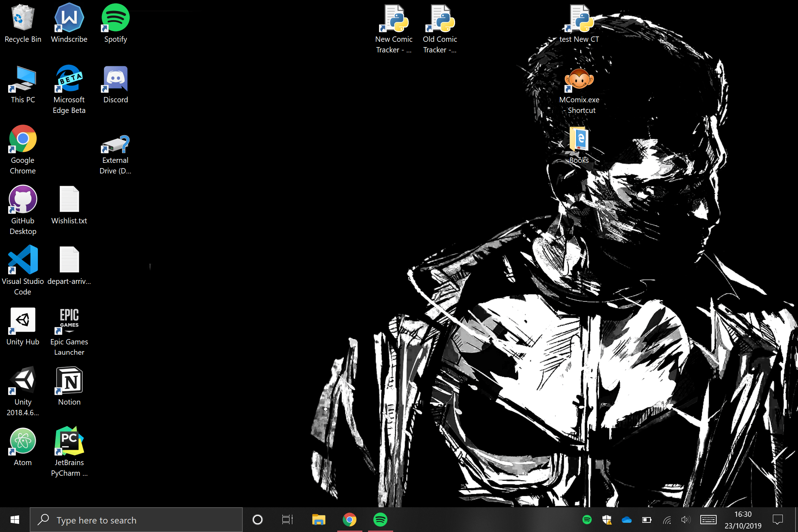798x532 pixels.
Task: Select the Windscribe desktop shortcut
Action: (x=69, y=23)
